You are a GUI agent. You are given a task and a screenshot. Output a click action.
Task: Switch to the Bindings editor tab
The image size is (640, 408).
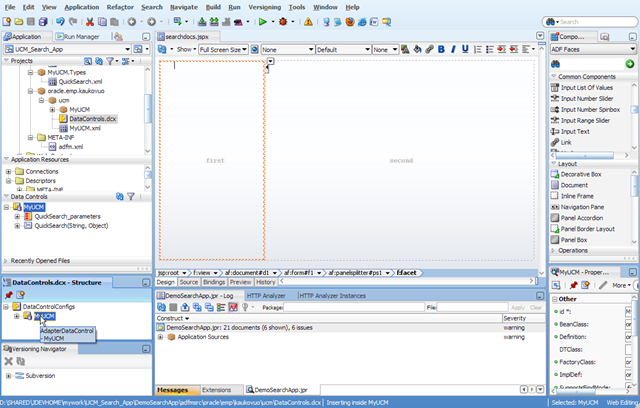coord(214,282)
